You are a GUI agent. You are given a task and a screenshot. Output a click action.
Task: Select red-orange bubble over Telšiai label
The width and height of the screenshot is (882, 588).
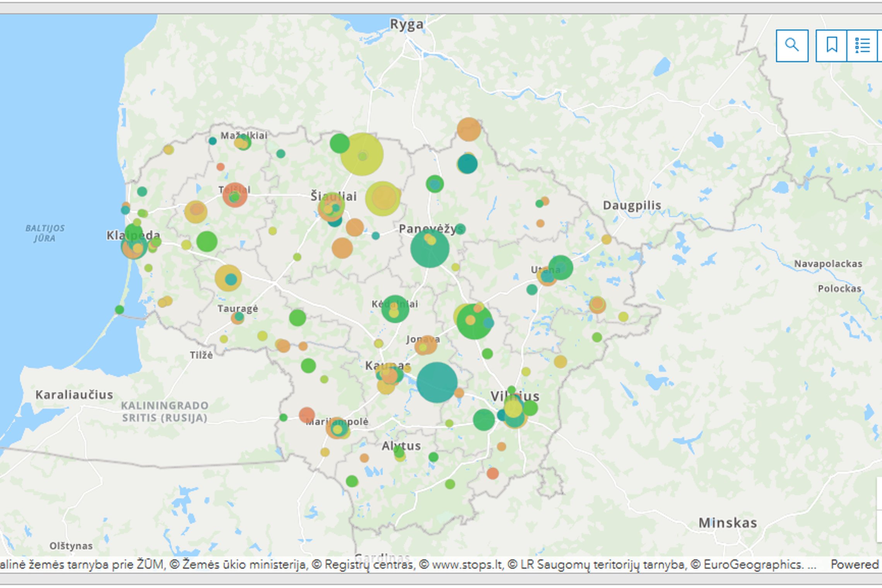235,195
